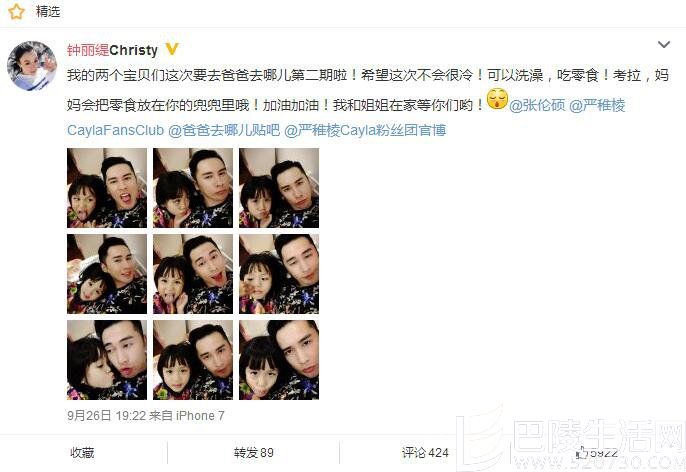Open the center photo of the grid
Screen dimensions: 686x472
[x=193, y=274]
